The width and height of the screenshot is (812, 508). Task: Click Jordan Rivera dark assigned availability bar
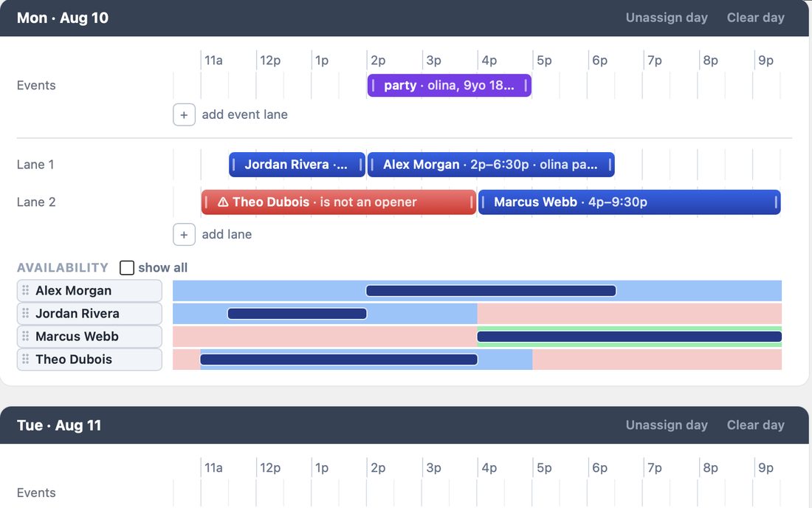[297, 314]
